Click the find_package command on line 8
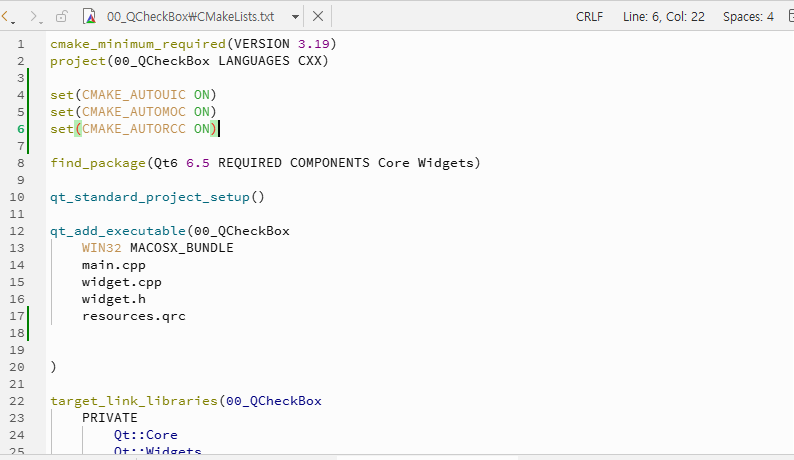The height and width of the screenshot is (460, 794). (98, 163)
